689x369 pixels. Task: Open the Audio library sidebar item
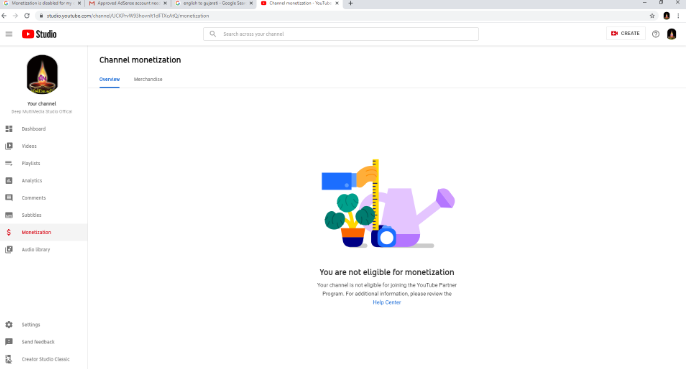[x=44, y=250]
